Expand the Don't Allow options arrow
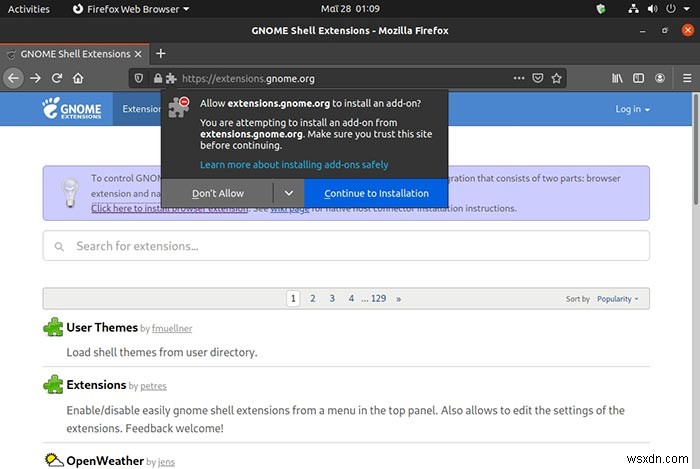 coord(288,194)
